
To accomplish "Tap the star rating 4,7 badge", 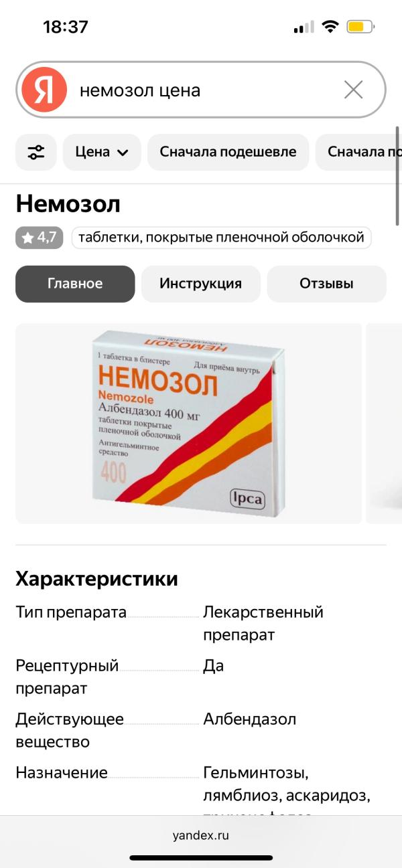I will [40, 238].
